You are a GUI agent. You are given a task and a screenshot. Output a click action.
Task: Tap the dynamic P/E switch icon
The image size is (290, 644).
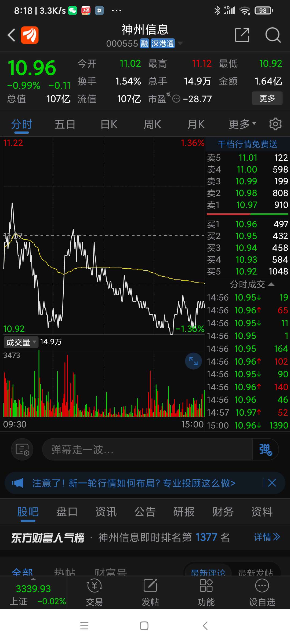pos(176,99)
